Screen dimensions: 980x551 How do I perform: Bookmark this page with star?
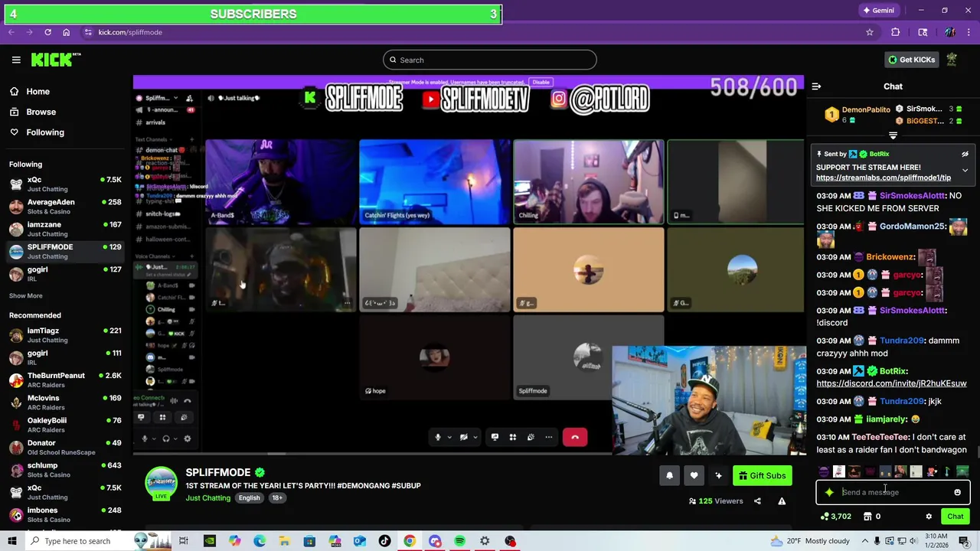click(870, 32)
